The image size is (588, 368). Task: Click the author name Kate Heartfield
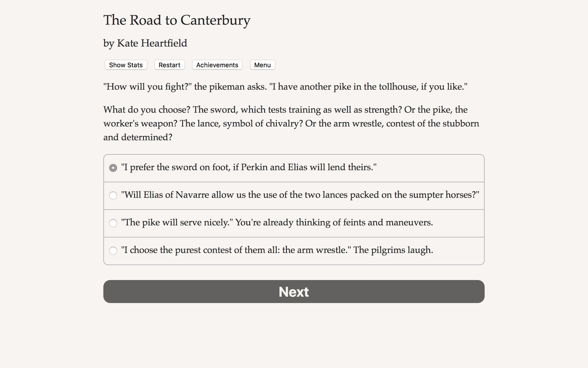145,43
